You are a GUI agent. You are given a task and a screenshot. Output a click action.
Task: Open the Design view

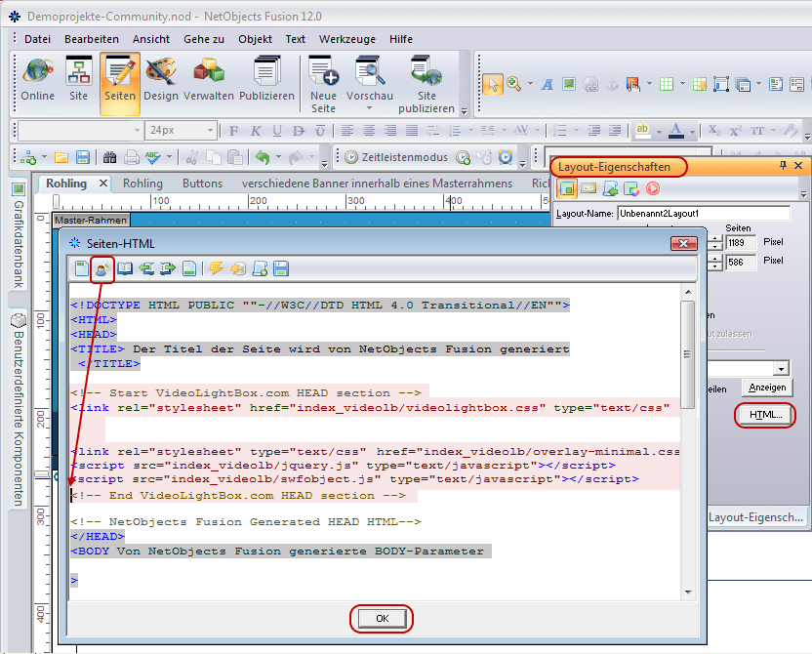160,80
